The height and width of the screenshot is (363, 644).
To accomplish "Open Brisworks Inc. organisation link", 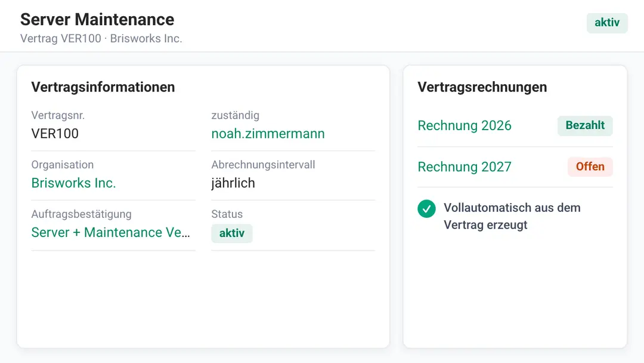I will tap(73, 183).
